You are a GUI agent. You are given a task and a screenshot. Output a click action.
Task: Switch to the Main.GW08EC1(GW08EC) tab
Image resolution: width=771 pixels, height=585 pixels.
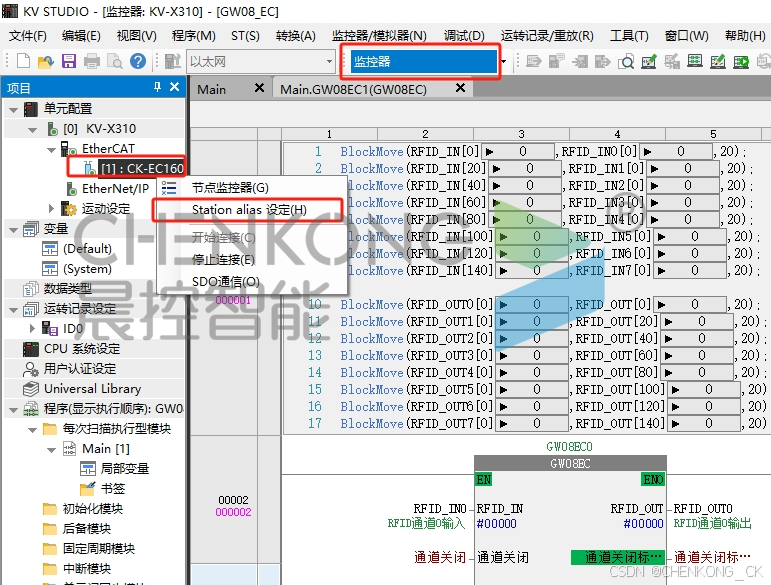click(x=353, y=89)
